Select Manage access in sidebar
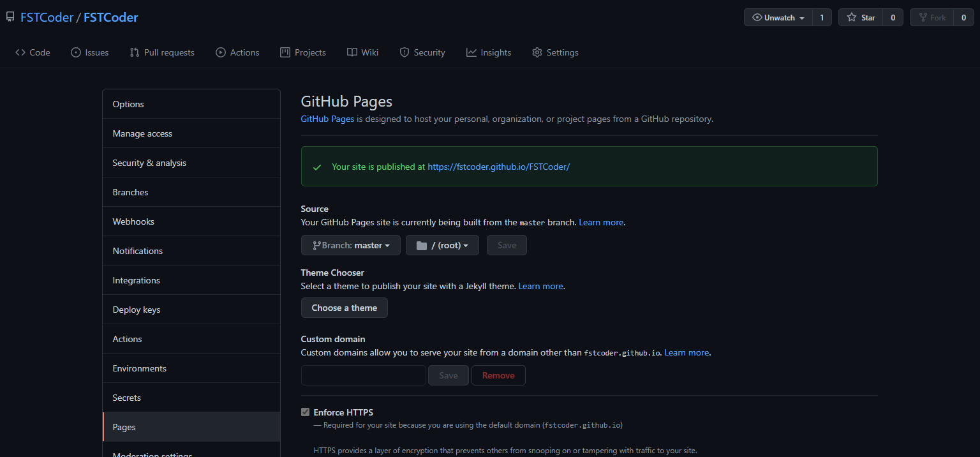The width and height of the screenshot is (980, 457). pos(191,133)
